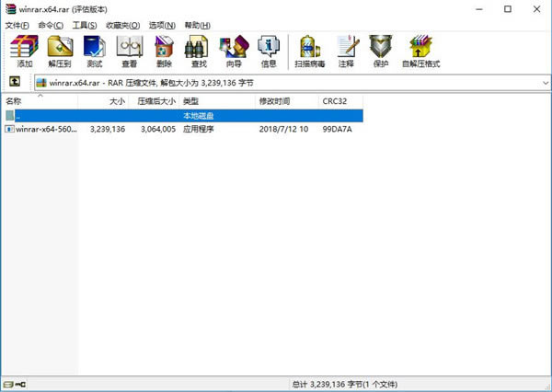552x392 pixels.
Task: Open the 文件(F) menu
Action: tap(17, 25)
